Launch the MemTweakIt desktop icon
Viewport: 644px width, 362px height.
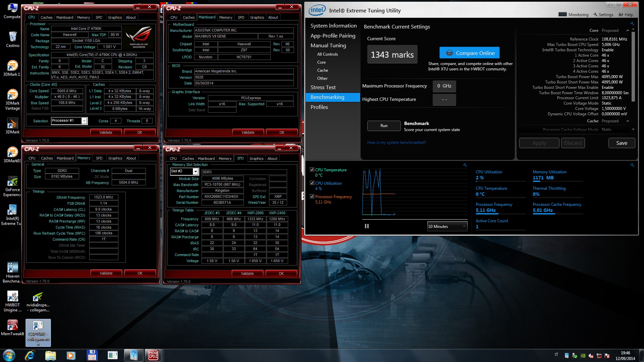[12, 328]
